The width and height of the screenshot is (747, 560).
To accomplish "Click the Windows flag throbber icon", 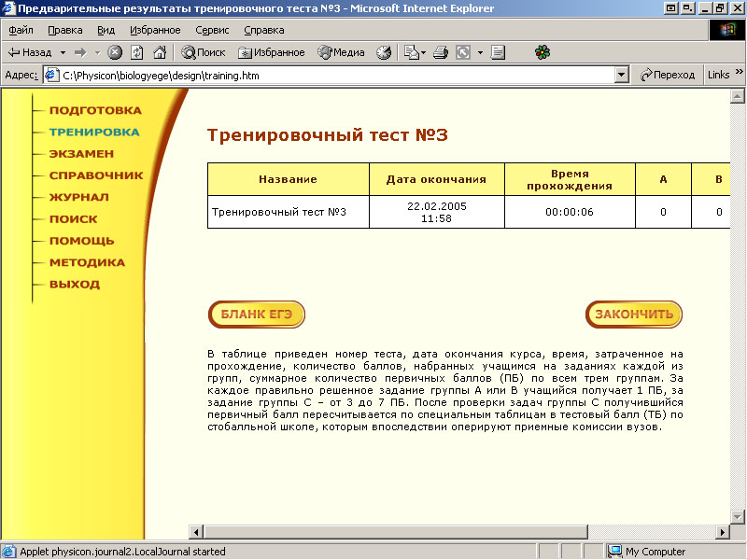I will (727, 30).
